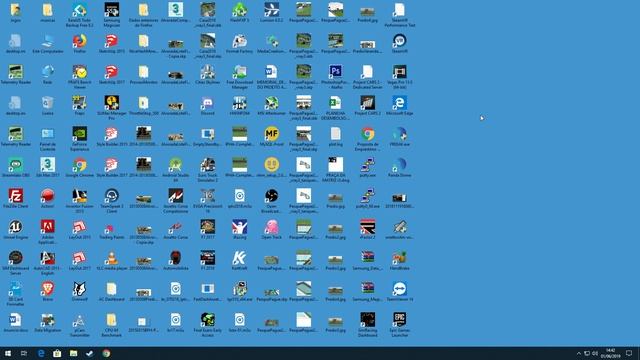Viewport: 640px width, 360px height.
Task: Switch to Chrome on the taskbar
Action: pos(106,353)
